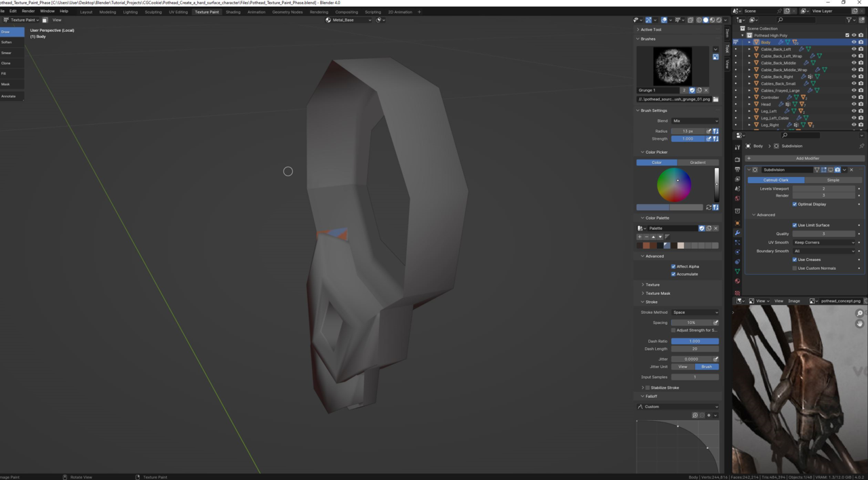Expand the Texture Mask panel

tap(657, 294)
